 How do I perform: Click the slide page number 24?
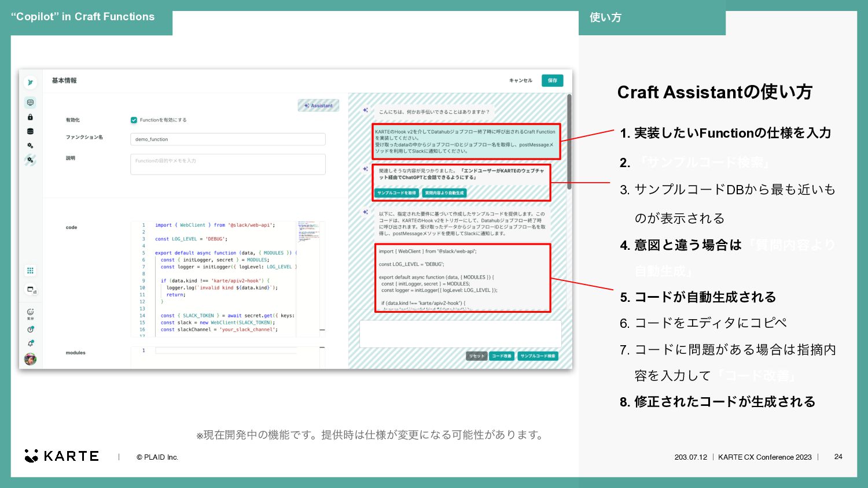point(838,457)
